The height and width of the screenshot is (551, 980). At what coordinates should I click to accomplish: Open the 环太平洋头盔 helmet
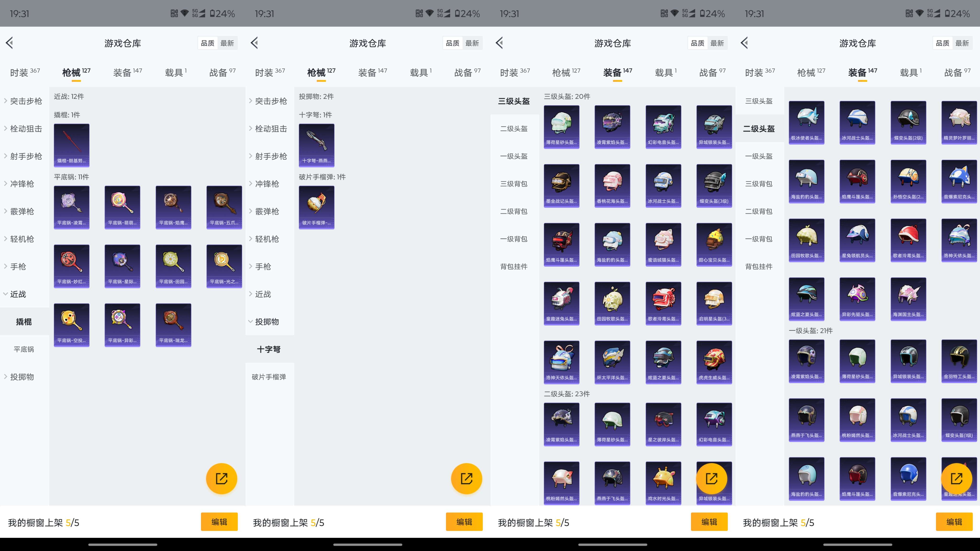(612, 362)
